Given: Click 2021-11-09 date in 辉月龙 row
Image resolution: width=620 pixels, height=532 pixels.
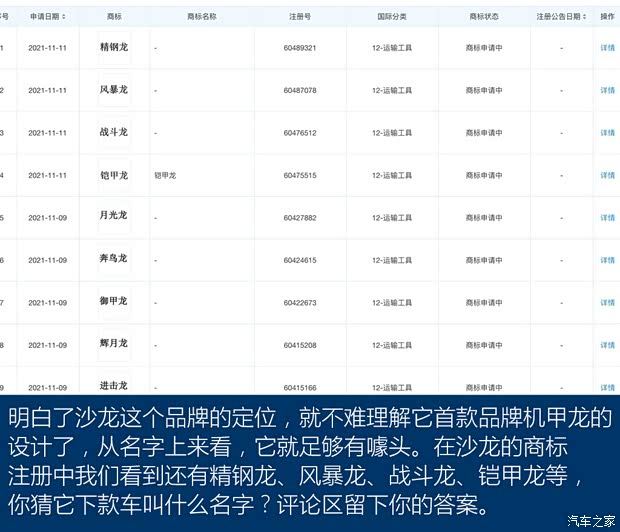Looking at the screenshot, I should pos(47,345).
